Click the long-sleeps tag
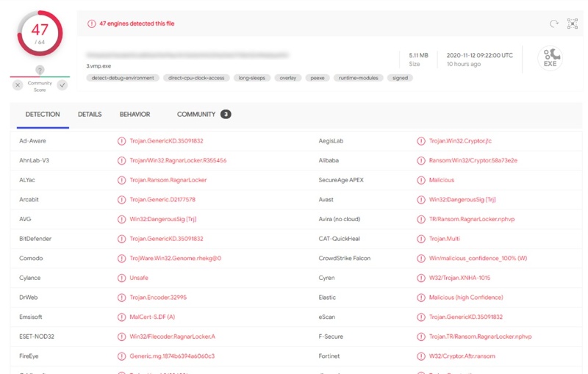The height and width of the screenshot is (374, 588). pos(252,78)
